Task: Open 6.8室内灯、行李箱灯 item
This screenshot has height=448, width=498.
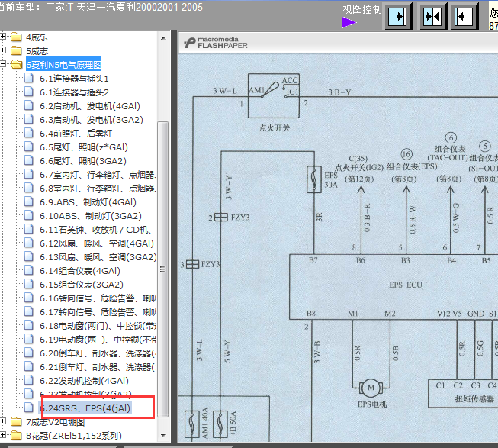Action: 98,189
